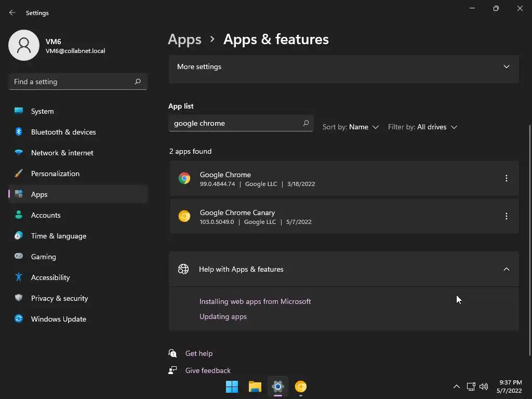Viewport: 532px width, 399px height.
Task: Go to Windows Update settings
Action: pos(58,319)
